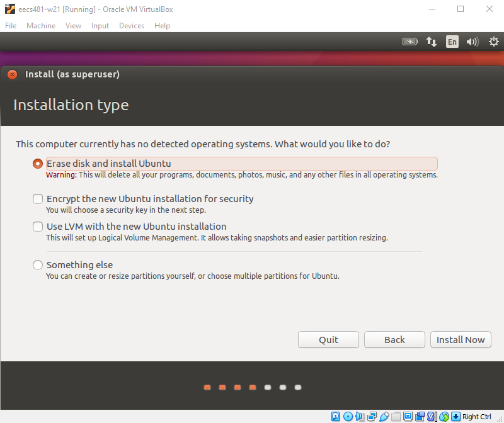Click the Install Now button
The height and width of the screenshot is (423, 504).
[461, 339]
